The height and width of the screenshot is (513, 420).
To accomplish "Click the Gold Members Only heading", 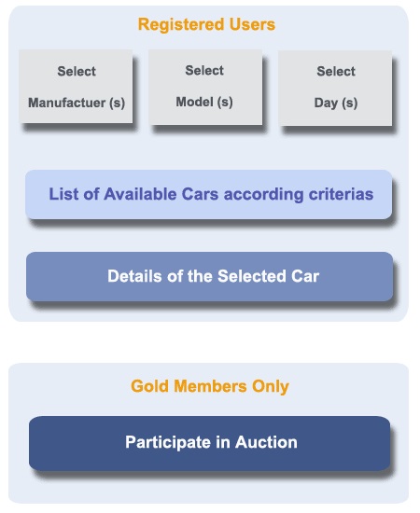I will click(x=210, y=386).
